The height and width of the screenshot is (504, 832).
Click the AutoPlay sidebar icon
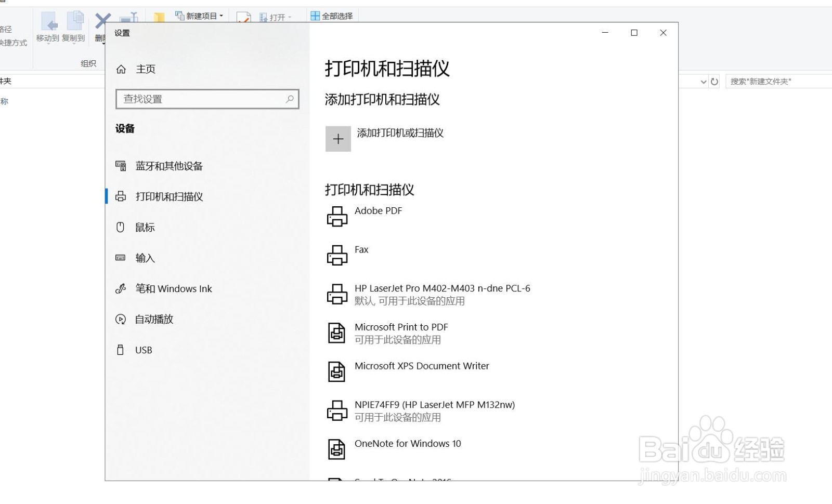[121, 319]
